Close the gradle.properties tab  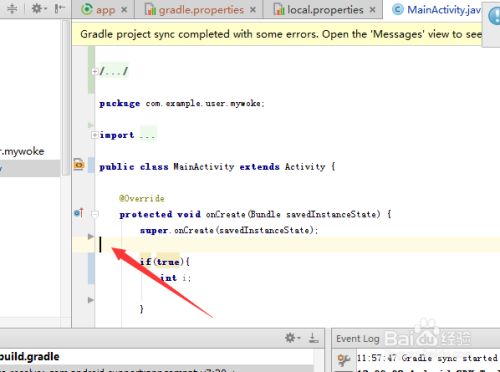click(x=253, y=10)
